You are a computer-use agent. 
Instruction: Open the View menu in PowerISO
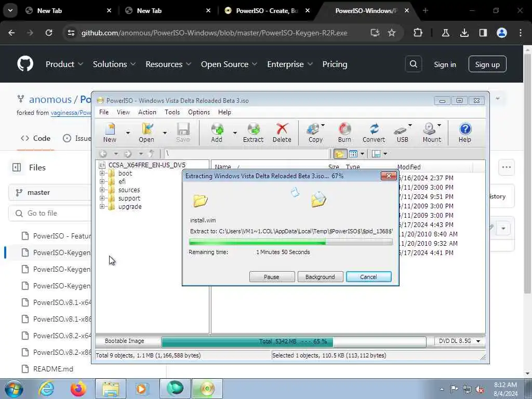(x=123, y=112)
